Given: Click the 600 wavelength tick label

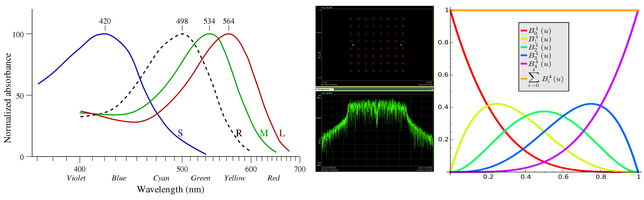Looking at the screenshot, I should 251,169.
